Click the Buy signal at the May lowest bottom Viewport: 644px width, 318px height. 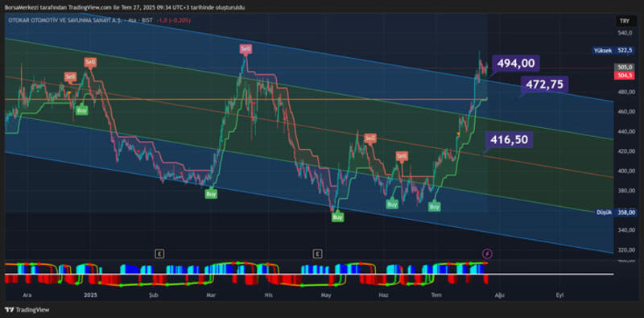(x=337, y=217)
